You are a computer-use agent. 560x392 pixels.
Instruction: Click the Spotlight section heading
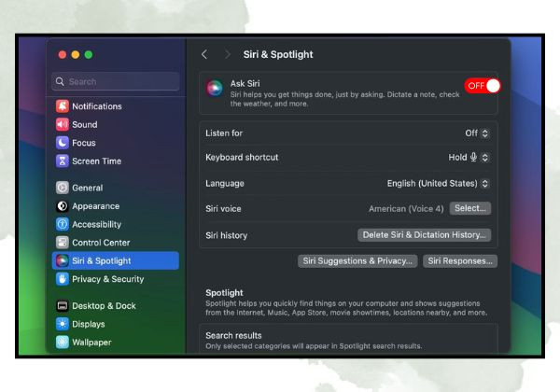point(224,293)
